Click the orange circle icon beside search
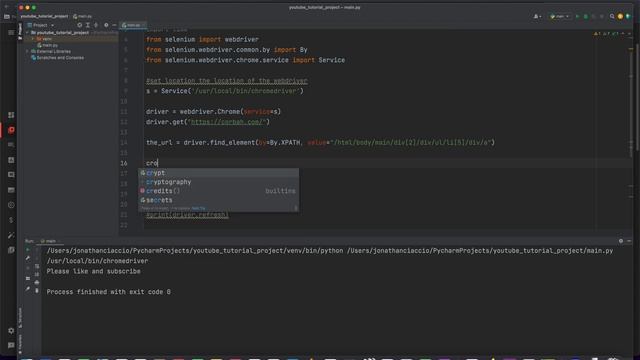This screenshot has width=640, height=360. click(x=620, y=16)
